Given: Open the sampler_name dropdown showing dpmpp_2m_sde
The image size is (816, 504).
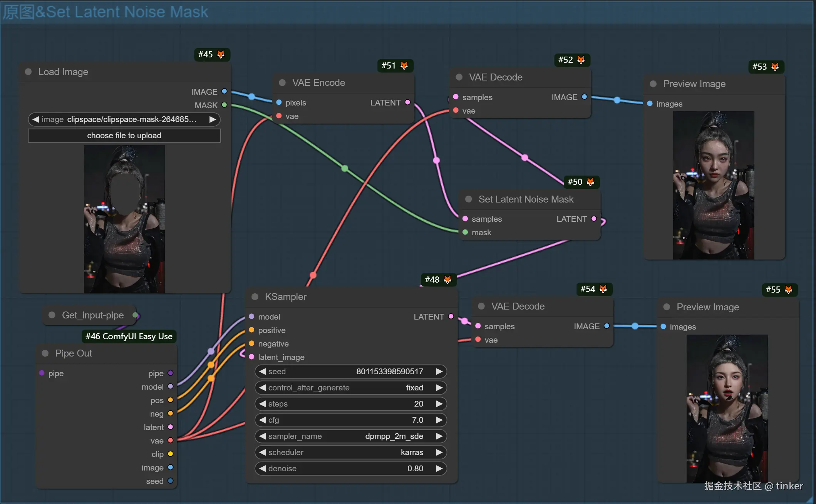Looking at the screenshot, I should click(x=350, y=436).
